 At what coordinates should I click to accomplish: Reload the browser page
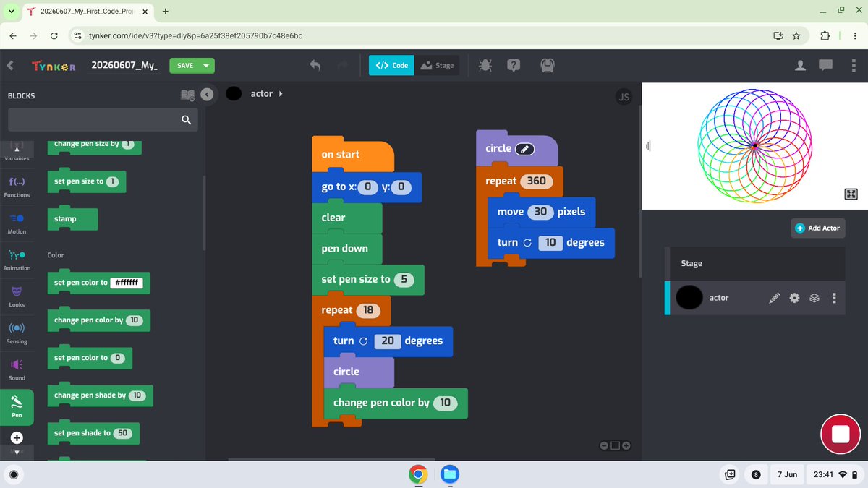click(54, 35)
